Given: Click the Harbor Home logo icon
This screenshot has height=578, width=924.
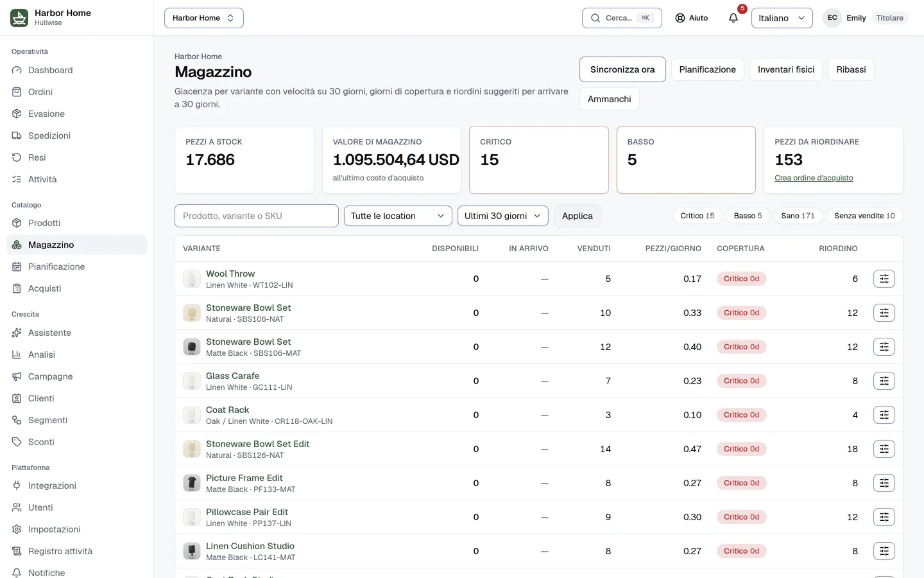Looking at the screenshot, I should pos(19,18).
